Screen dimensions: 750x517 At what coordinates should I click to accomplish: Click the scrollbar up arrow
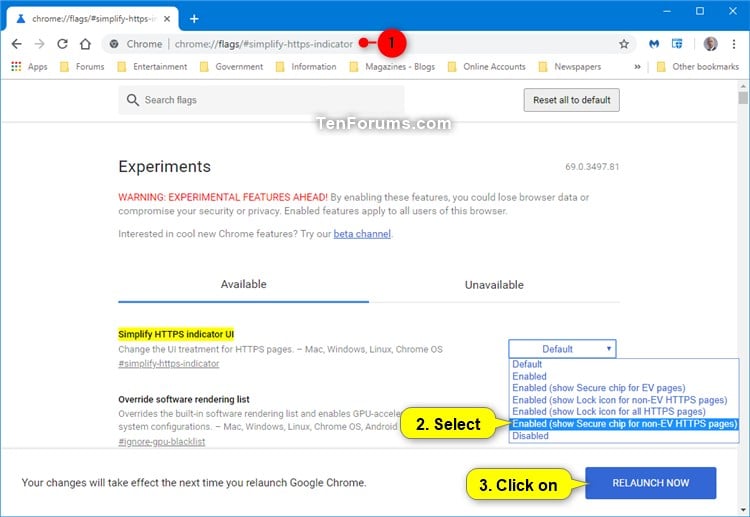tap(743, 86)
